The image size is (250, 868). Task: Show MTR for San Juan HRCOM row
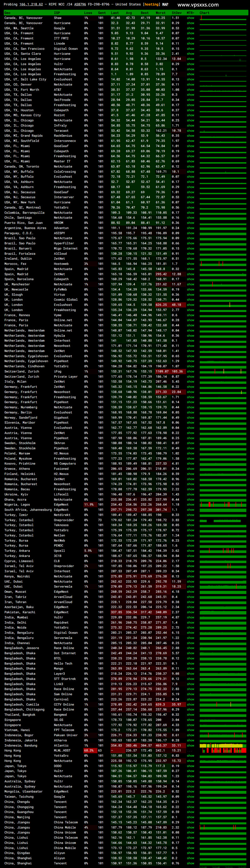[x=191, y=223]
